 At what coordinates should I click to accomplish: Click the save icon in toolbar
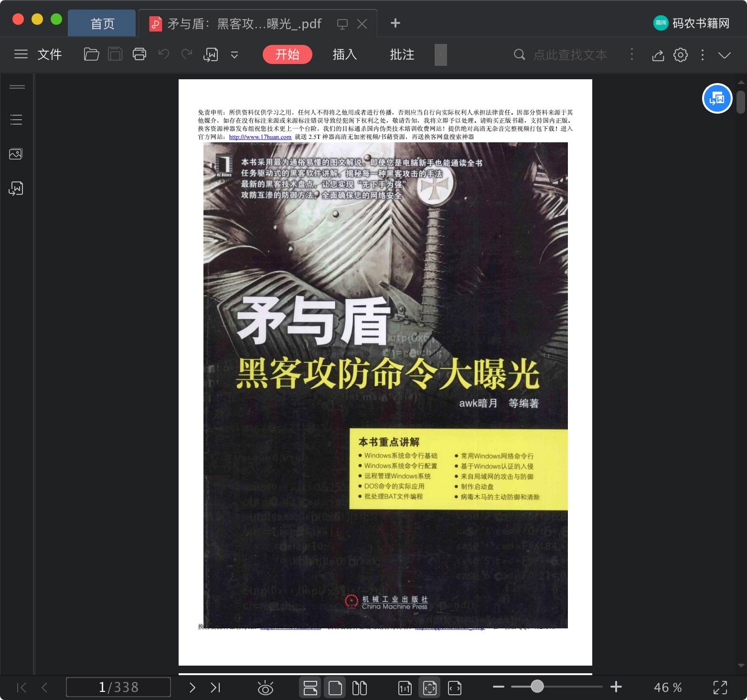(115, 54)
